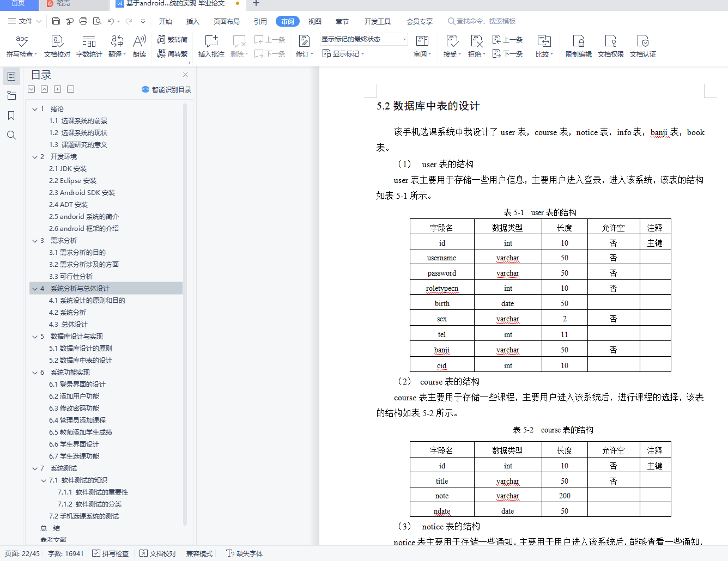Collapse section 7.1 软件测试的知识
Image resolution: width=728 pixels, height=561 pixels.
click(44, 480)
